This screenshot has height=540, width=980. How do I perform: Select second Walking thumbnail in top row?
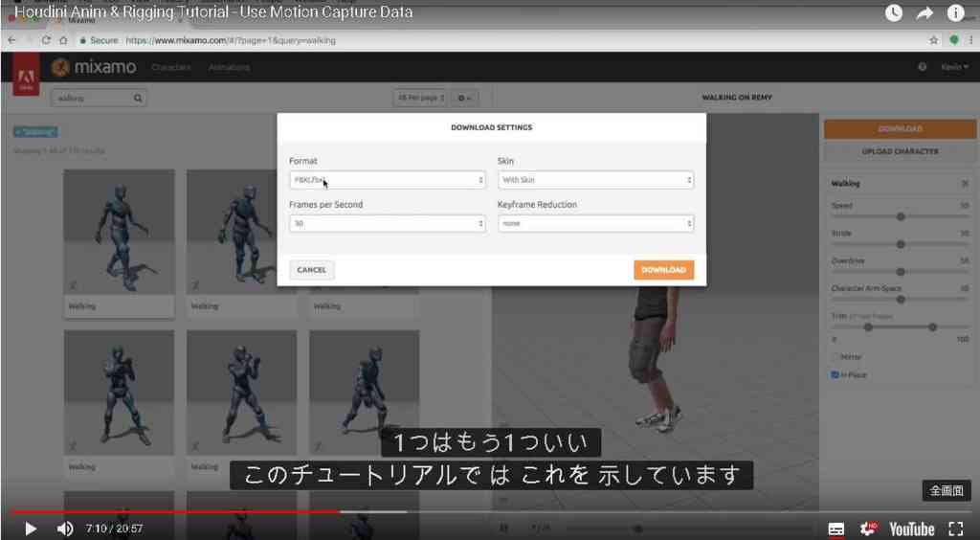(x=242, y=232)
